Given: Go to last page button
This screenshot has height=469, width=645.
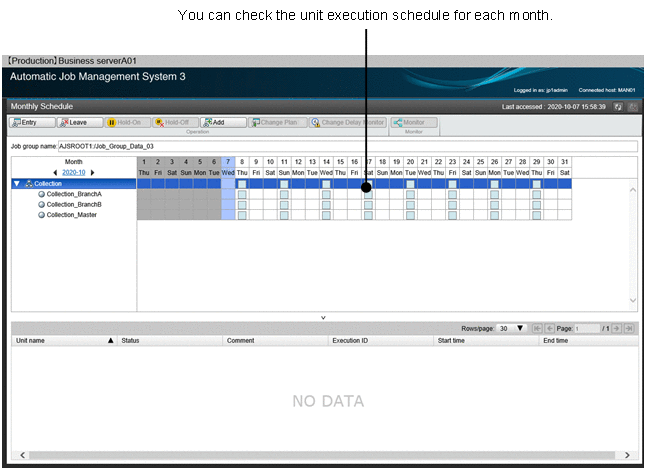Looking at the screenshot, I should pos(629,328).
